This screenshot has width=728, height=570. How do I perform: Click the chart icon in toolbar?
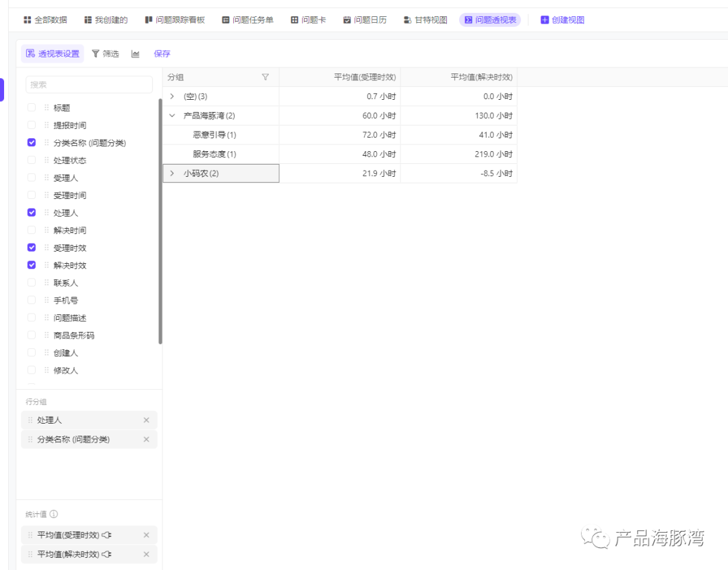click(x=135, y=54)
